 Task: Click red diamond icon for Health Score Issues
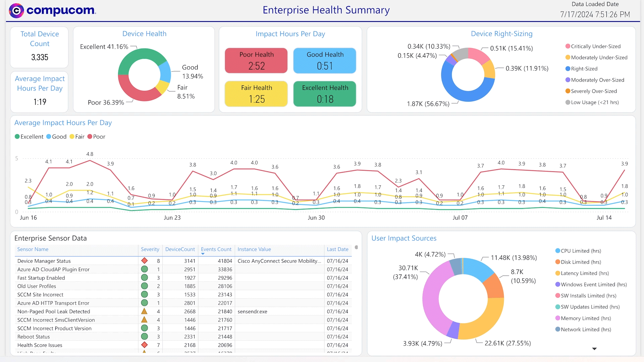coord(145,345)
